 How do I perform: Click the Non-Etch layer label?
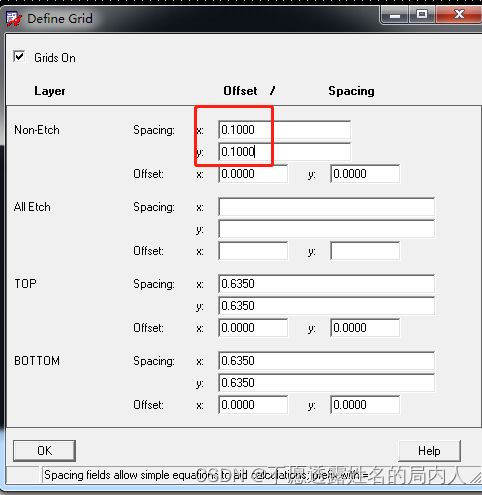(37, 130)
